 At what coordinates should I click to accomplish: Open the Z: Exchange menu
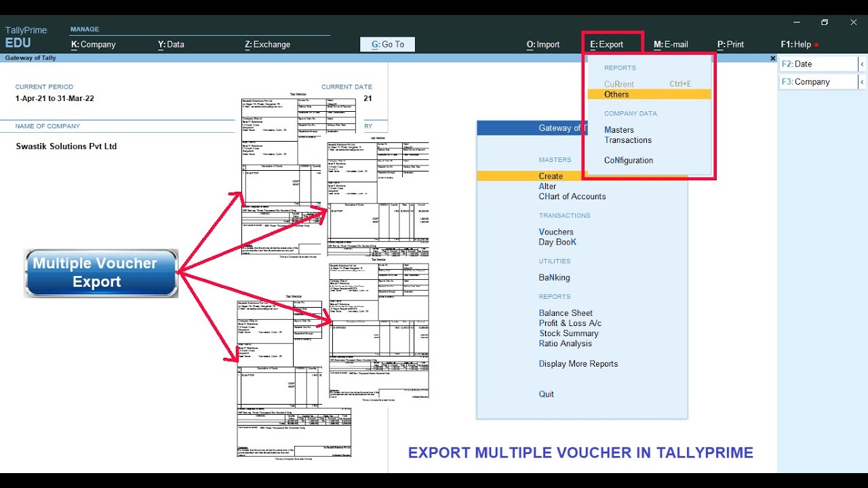(x=267, y=45)
